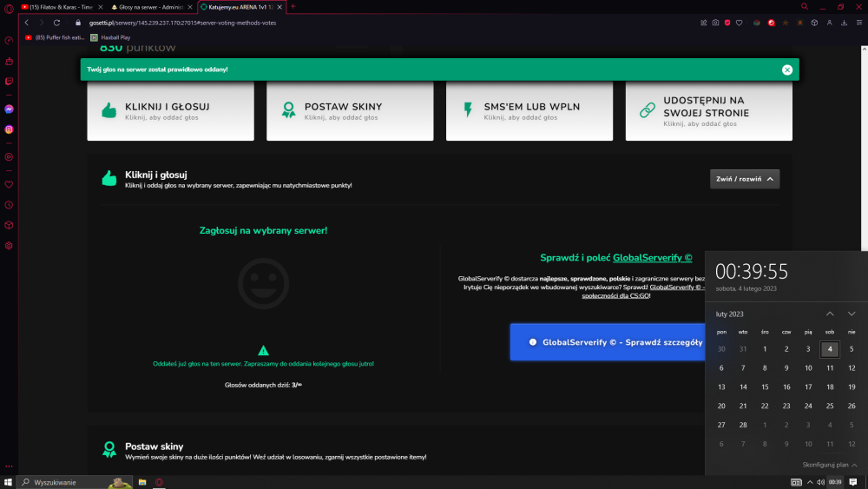The width and height of the screenshot is (868, 489).
Task: Select February 28 in the calendar
Action: [x=743, y=425]
